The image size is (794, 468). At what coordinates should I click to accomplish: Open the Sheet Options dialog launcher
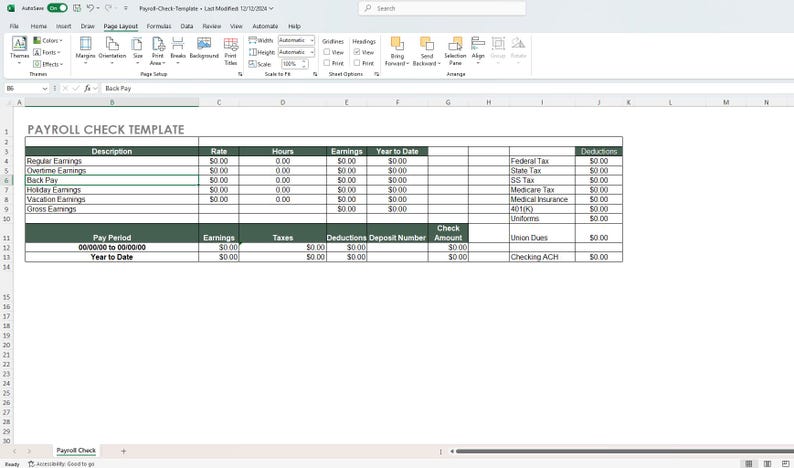click(x=376, y=74)
